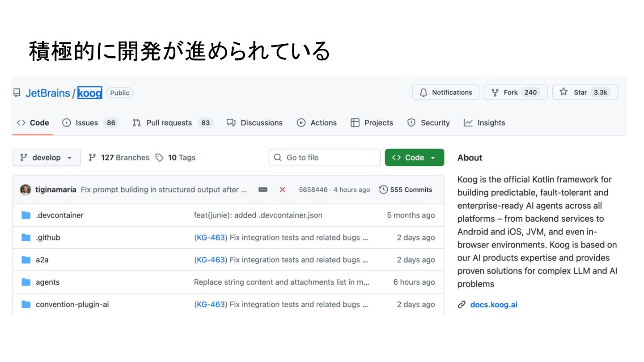Click the tag icon beside 10 Tags

[160, 157]
